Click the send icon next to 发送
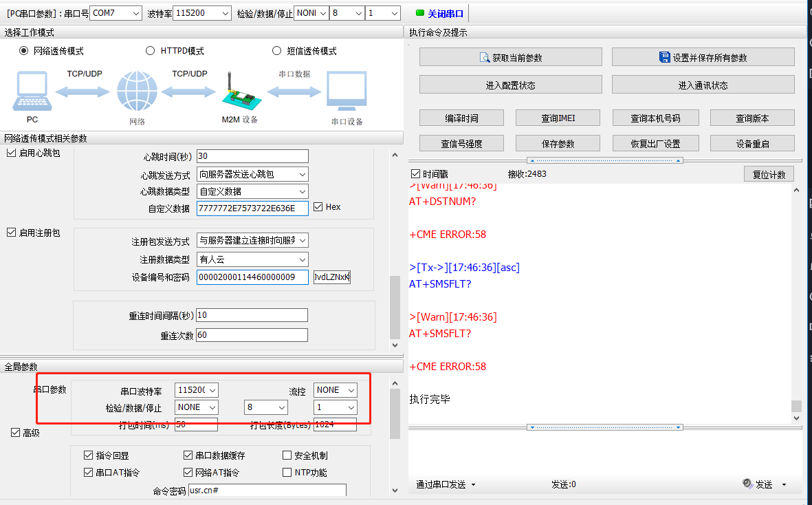 (747, 484)
